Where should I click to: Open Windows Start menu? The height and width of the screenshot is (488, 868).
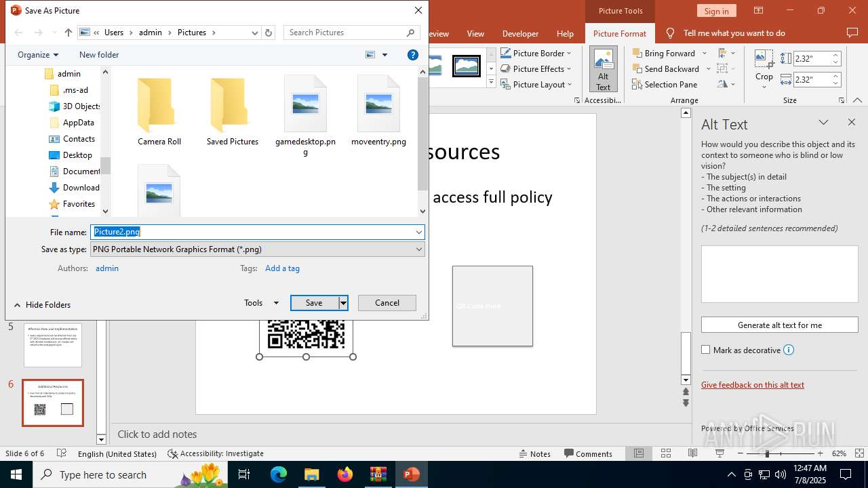(16, 474)
